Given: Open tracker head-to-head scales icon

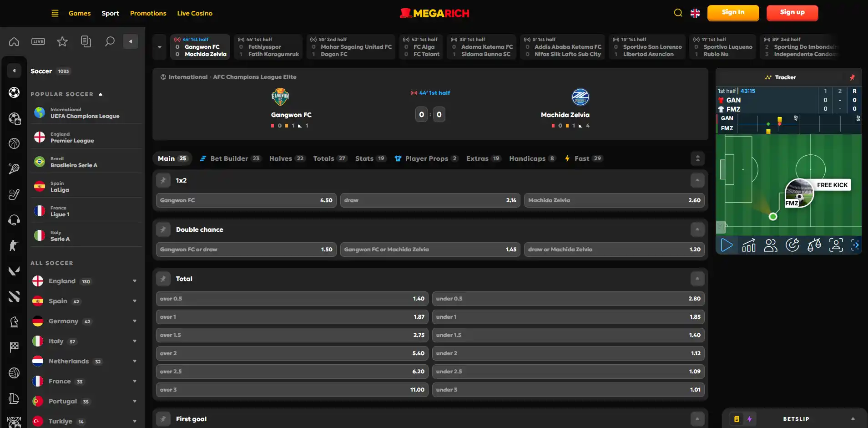Looking at the screenshot, I should [814, 245].
